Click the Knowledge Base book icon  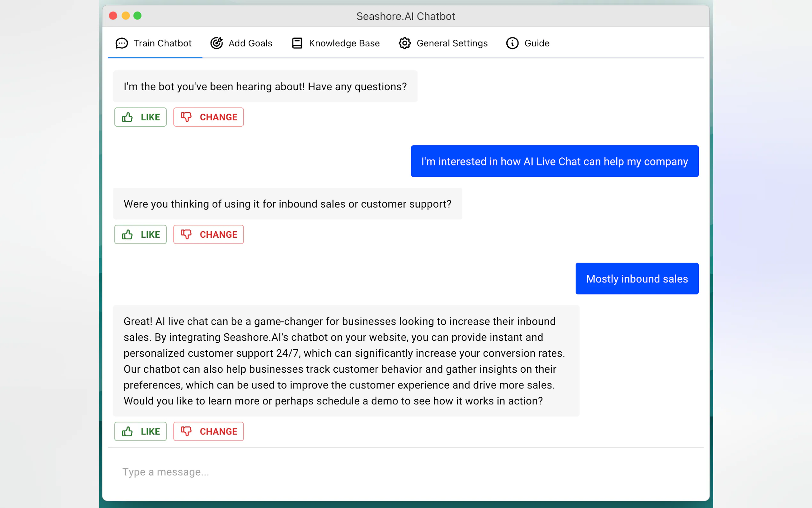pyautogui.click(x=297, y=43)
